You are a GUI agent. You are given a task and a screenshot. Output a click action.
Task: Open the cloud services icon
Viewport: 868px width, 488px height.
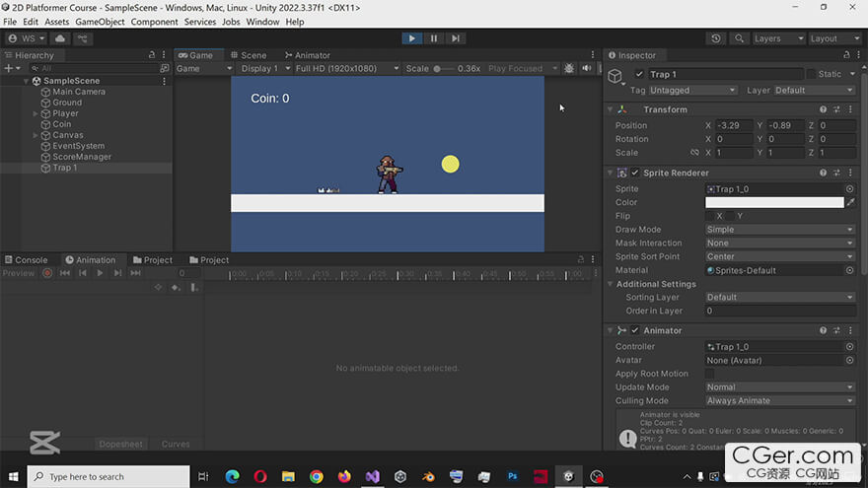(x=60, y=38)
